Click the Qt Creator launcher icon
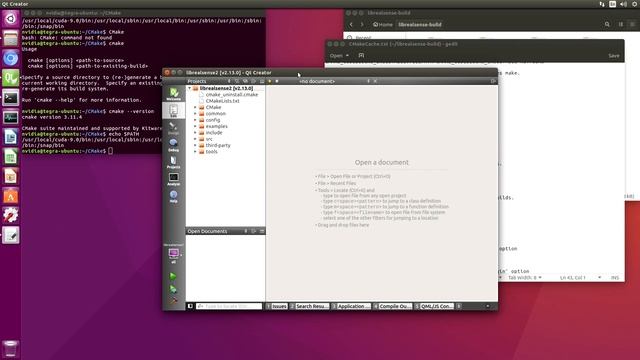This screenshot has width=640, height=360. tap(11, 78)
